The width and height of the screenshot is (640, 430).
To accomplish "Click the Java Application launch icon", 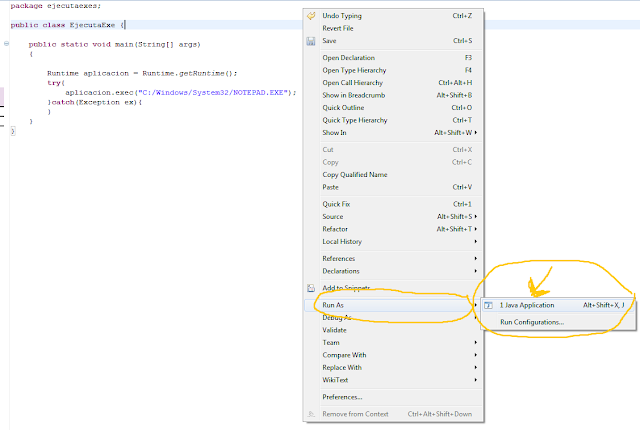I will click(x=489, y=305).
